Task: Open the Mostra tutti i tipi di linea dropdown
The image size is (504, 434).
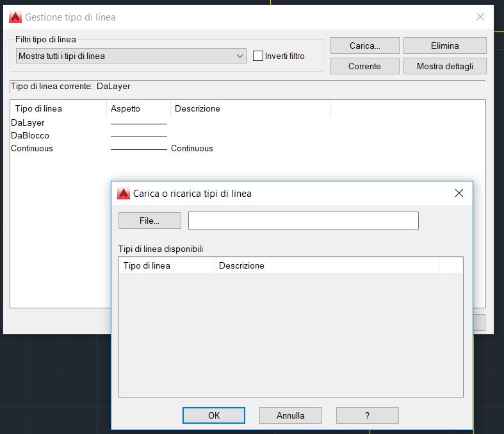Action: (x=131, y=56)
